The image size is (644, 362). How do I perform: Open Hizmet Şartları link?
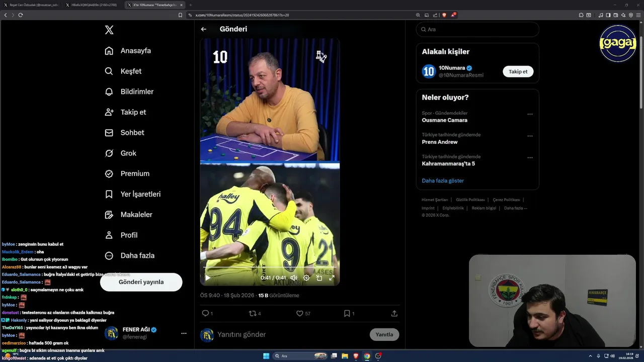coord(435,200)
